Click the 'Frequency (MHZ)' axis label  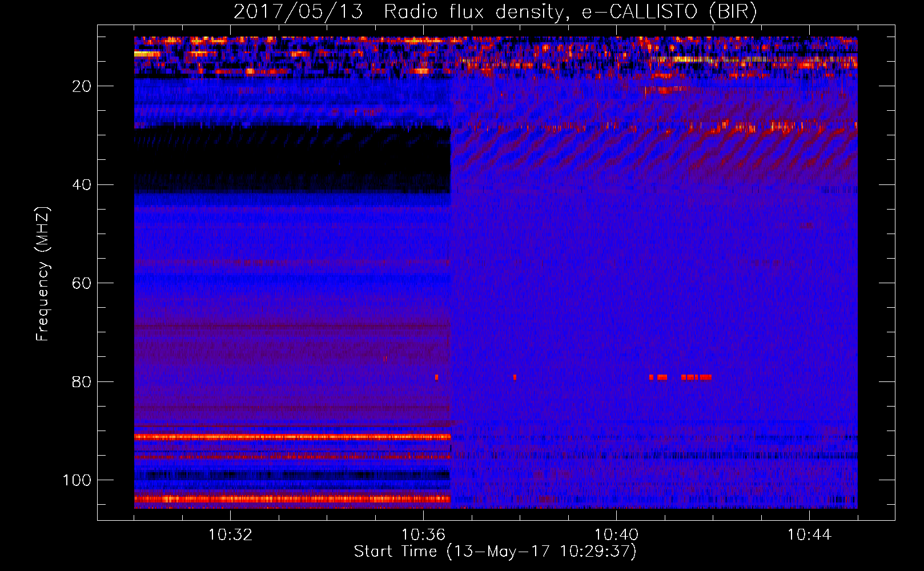point(43,274)
